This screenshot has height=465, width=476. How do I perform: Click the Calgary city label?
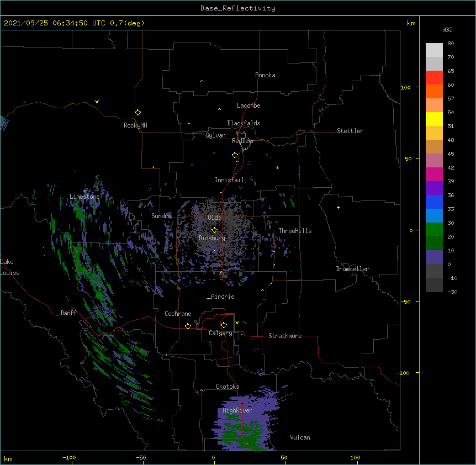(220, 333)
